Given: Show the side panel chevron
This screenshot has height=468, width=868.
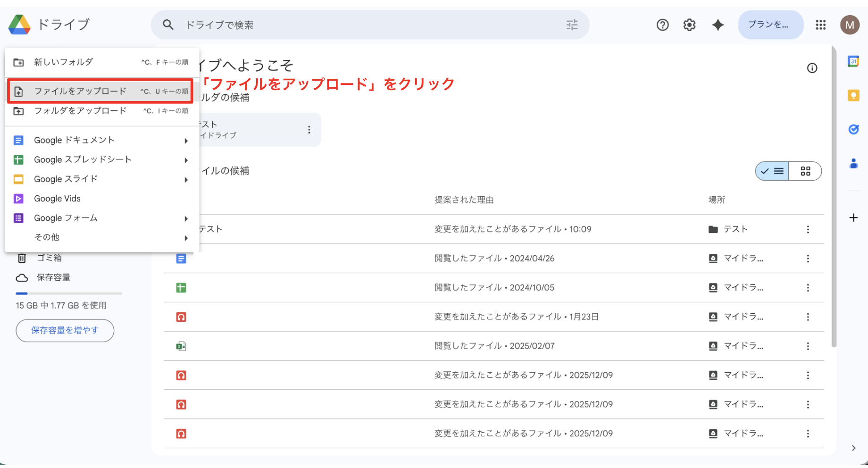Looking at the screenshot, I should pyautogui.click(x=853, y=448).
